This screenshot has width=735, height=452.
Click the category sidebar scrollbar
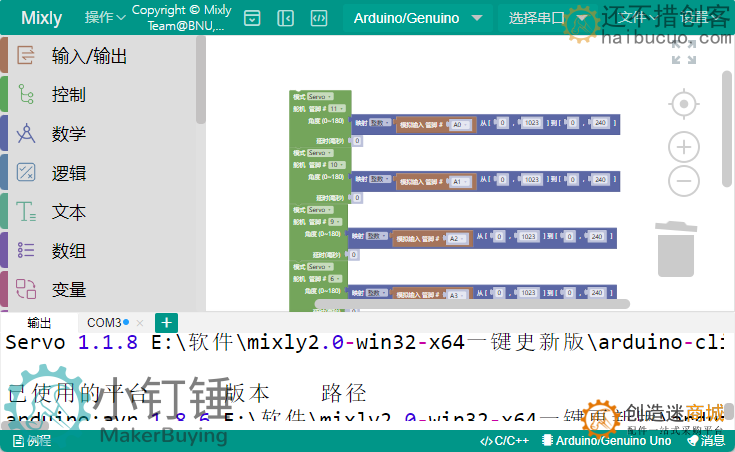pyautogui.click(x=201, y=80)
